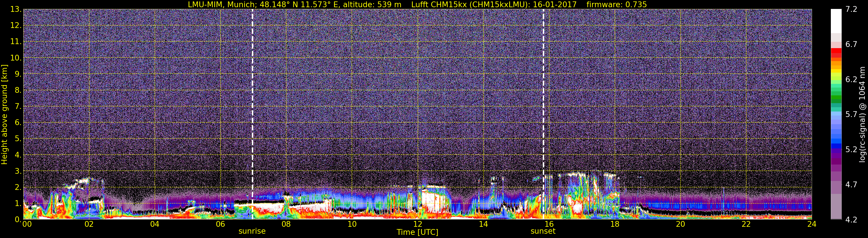This screenshot has height=238, width=868.
Task: Click the '08' time axis tick label
Action: coord(286,224)
